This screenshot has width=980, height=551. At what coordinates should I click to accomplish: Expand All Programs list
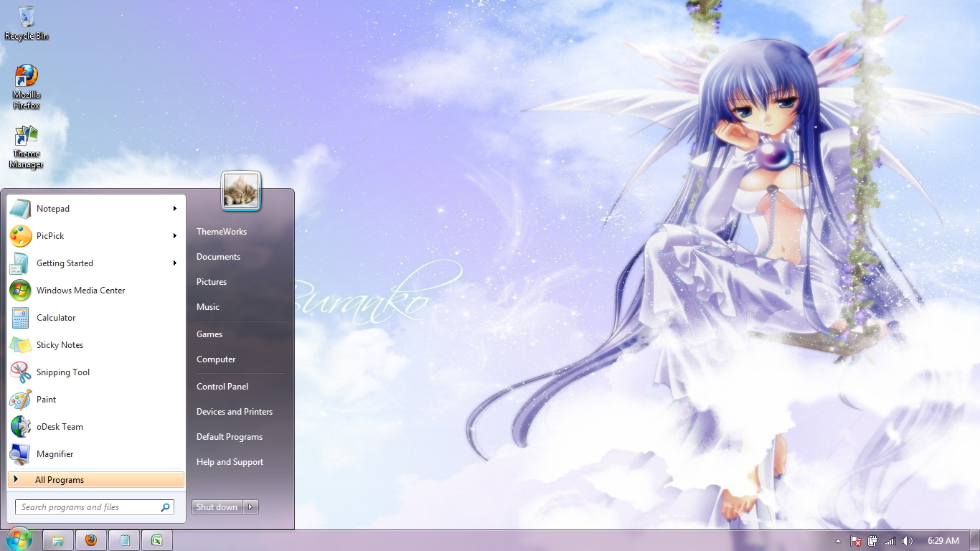pos(96,480)
